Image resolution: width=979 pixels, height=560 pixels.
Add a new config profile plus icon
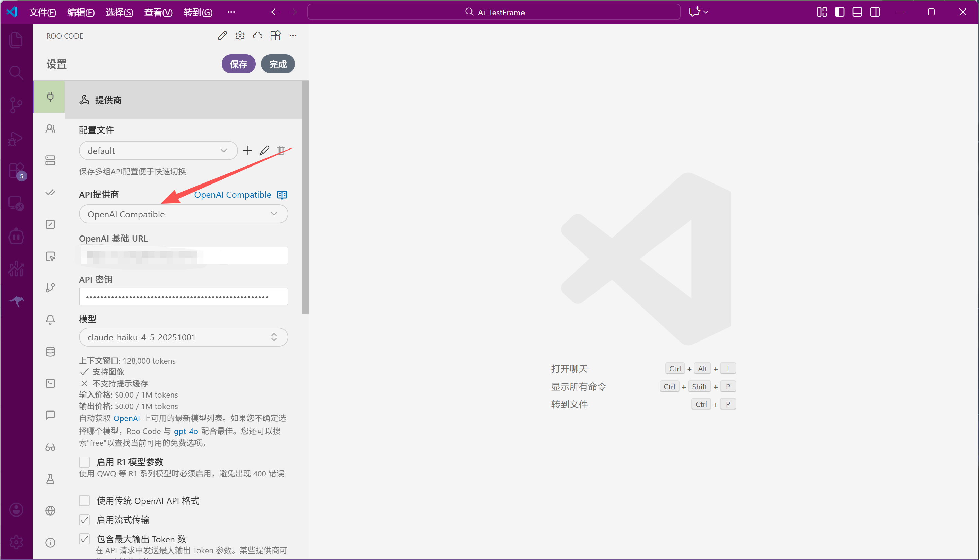tap(247, 151)
